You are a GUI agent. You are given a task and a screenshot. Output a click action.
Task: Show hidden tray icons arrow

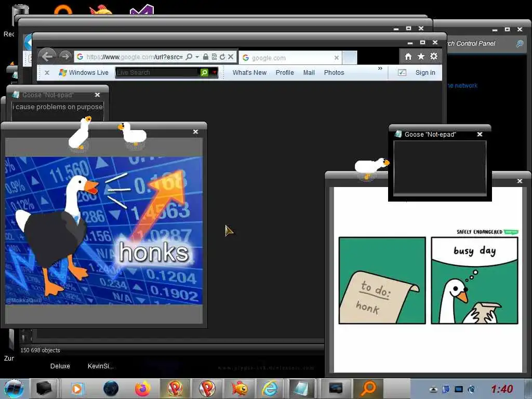tap(433, 390)
